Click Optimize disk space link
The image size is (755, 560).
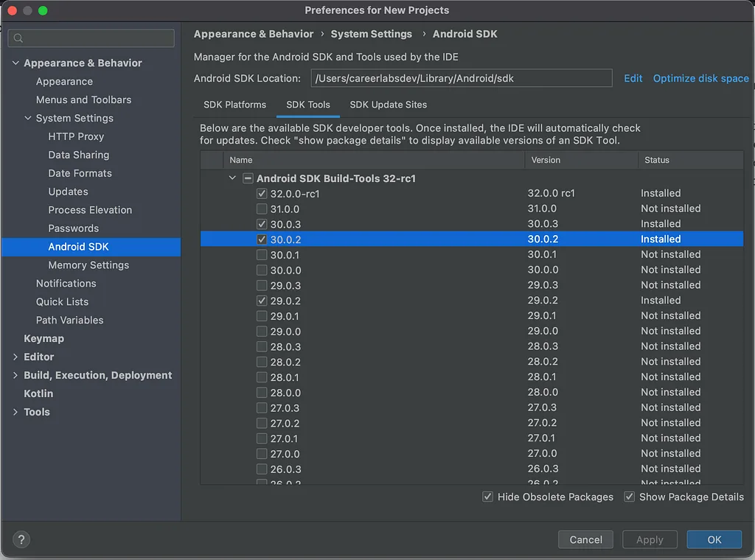(700, 78)
